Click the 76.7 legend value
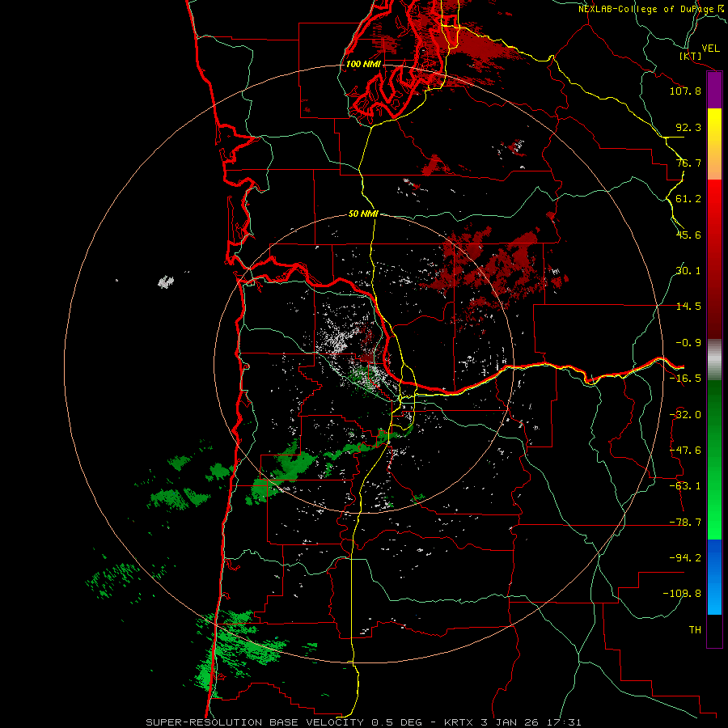This screenshot has height=728, width=728. [688, 163]
